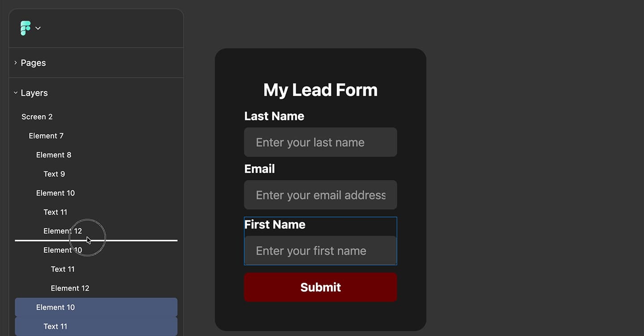Click the first name input field
The image size is (644, 336).
point(320,251)
